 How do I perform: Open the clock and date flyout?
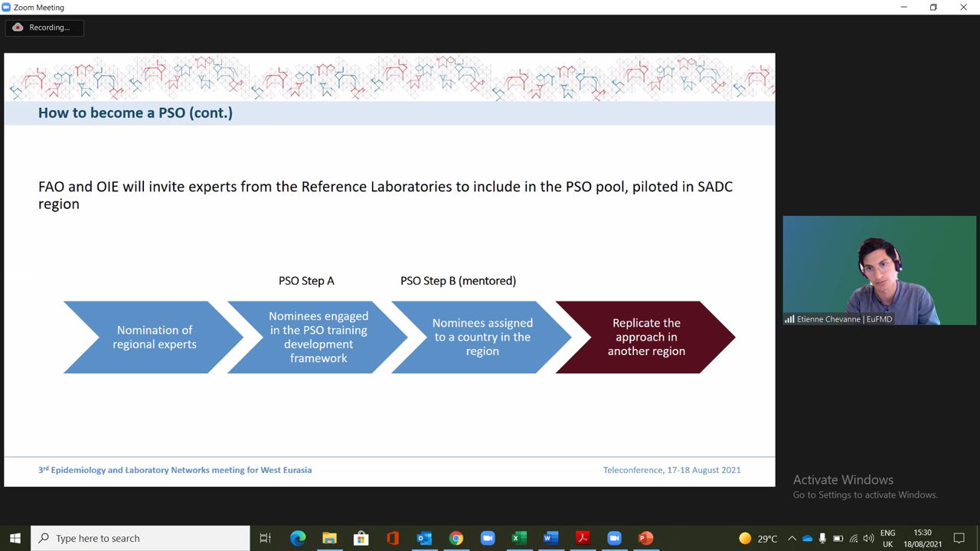(923, 538)
